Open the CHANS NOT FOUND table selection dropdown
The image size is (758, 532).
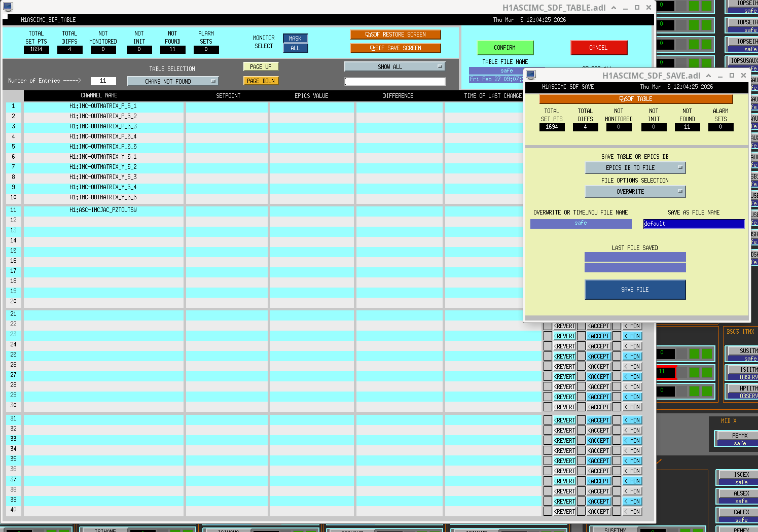[172, 81]
